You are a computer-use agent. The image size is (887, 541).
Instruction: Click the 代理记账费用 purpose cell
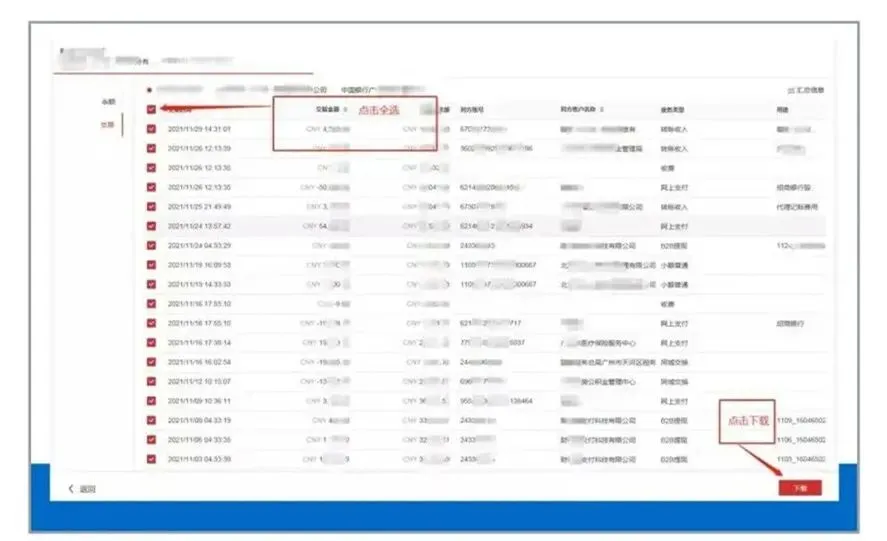[x=797, y=207]
